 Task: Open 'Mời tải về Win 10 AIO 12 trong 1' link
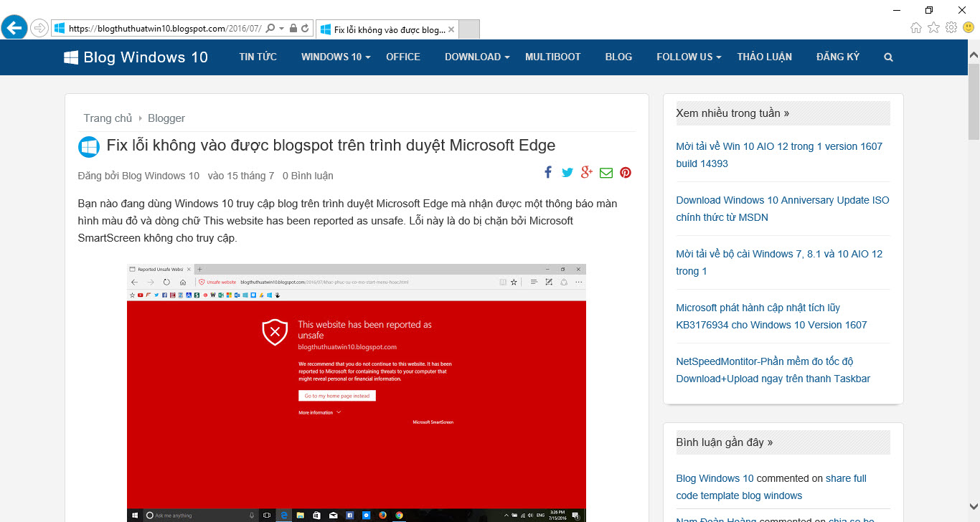pyautogui.click(x=779, y=155)
